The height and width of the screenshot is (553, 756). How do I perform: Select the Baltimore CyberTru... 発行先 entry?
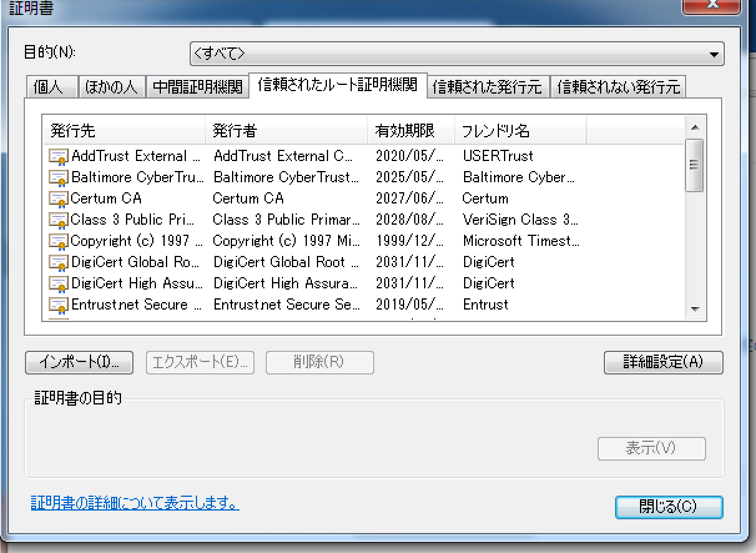coord(138,177)
